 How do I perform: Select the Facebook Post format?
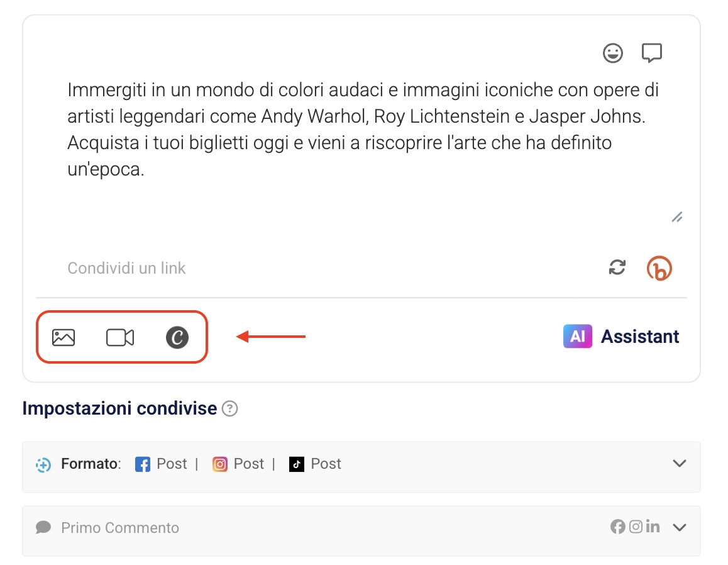coord(162,464)
